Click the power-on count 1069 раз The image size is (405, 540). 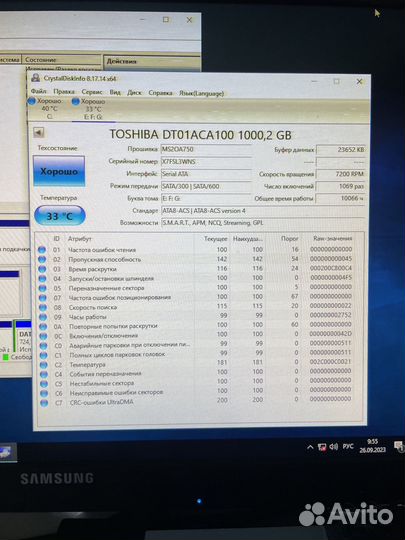[341, 186]
